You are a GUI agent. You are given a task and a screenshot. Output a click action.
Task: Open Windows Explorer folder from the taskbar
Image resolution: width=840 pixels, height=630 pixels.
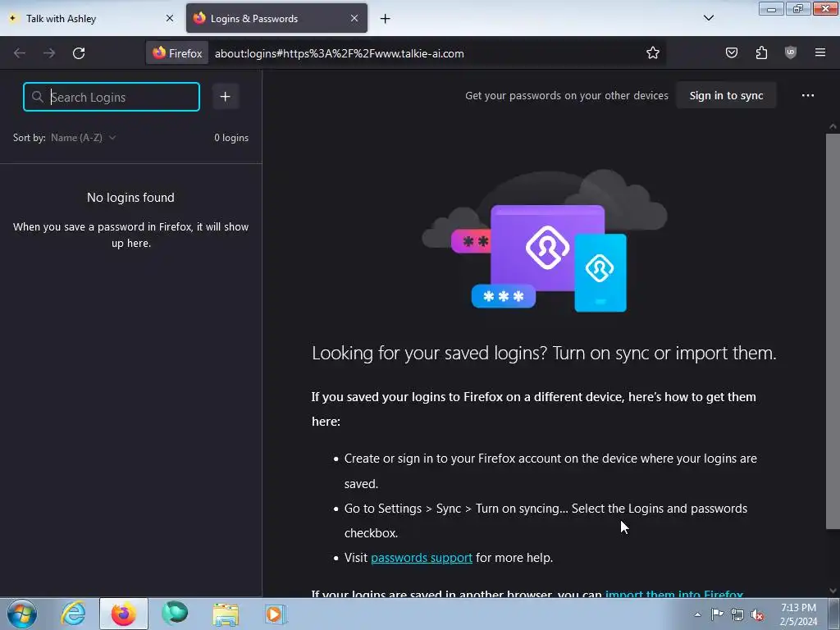[x=226, y=614]
